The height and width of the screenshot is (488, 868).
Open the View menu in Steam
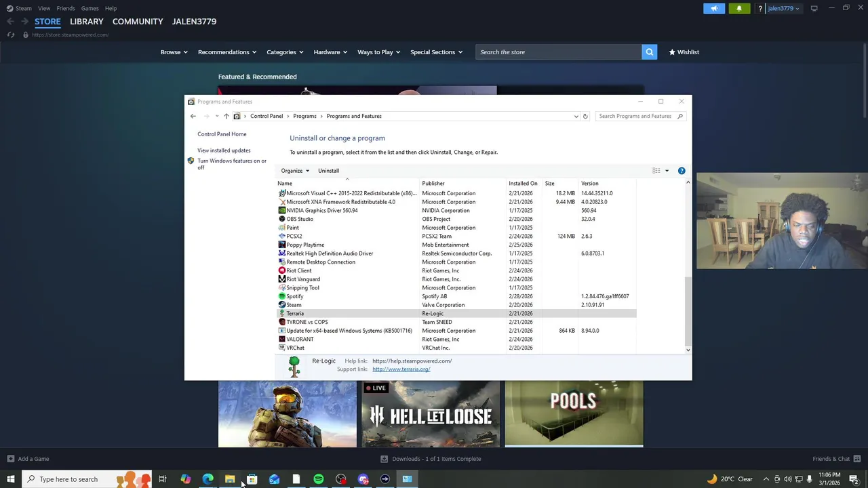point(44,8)
